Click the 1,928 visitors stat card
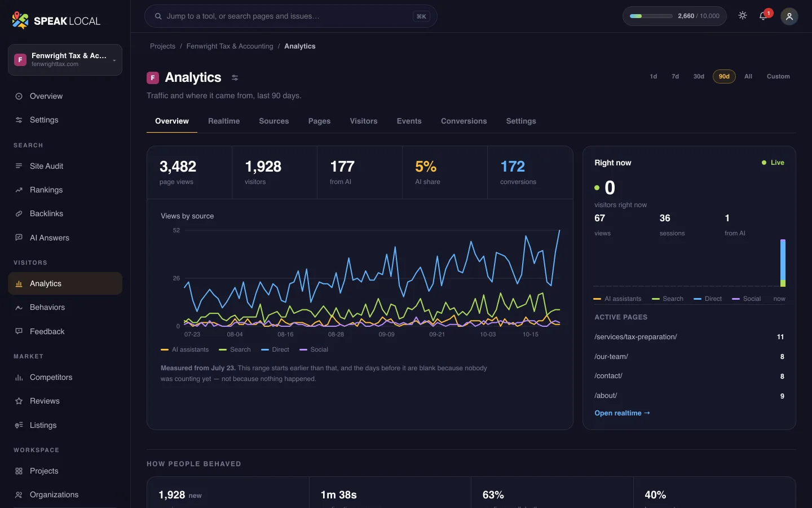Image resolution: width=812 pixels, height=508 pixels. coord(275,173)
